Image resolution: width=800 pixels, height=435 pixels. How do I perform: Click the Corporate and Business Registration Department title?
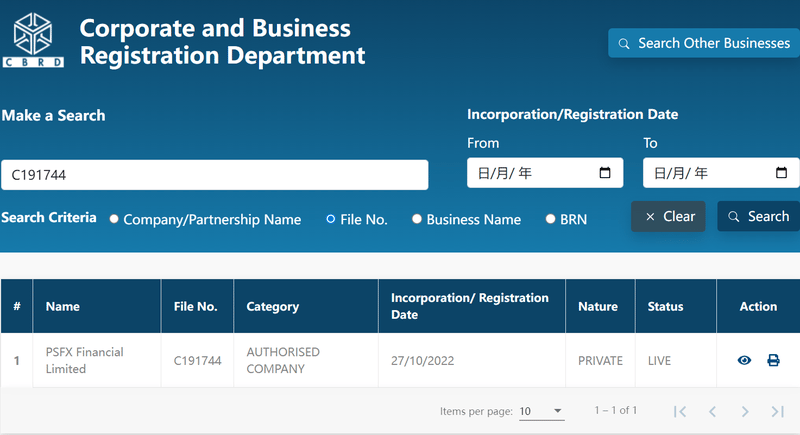[222, 42]
